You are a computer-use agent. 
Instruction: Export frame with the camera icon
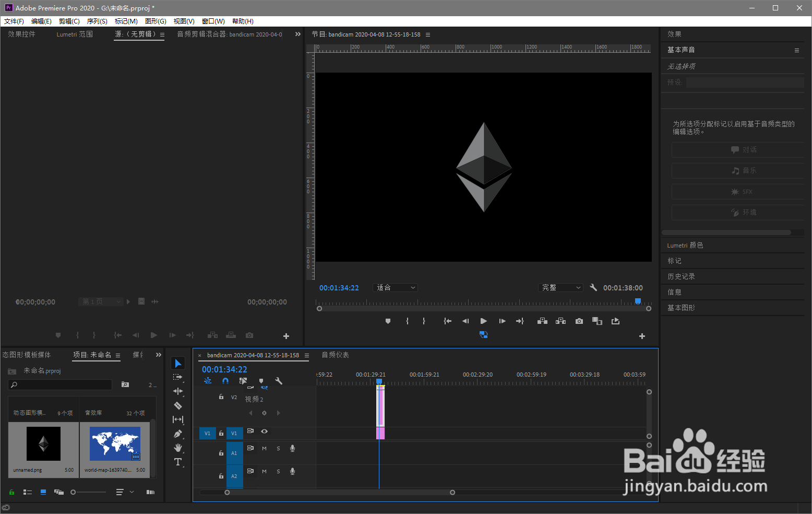click(x=579, y=321)
